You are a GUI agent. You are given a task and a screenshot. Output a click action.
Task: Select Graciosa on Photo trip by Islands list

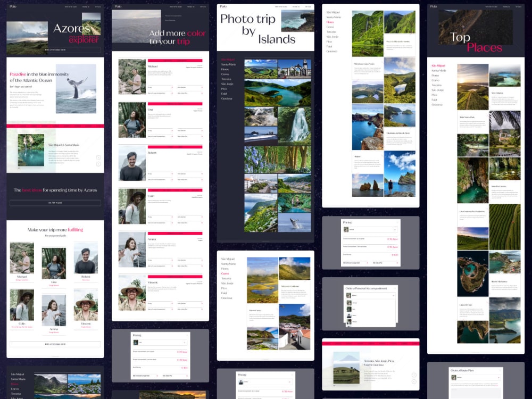tap(227, 98)
